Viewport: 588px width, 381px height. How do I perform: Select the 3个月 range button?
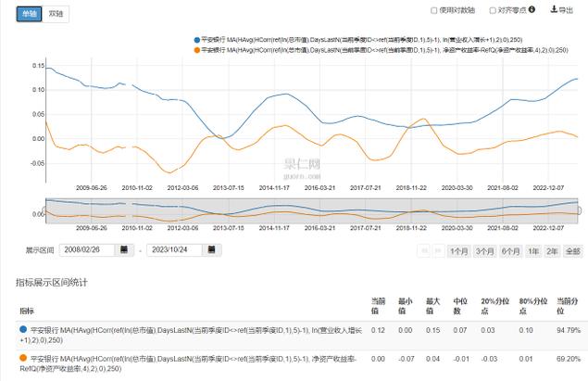tap(484, 250)
